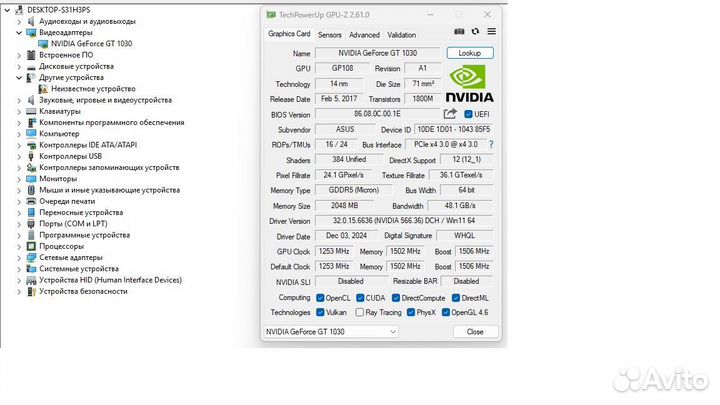Image resolution: width=720 pixels, height=405 pixels.
Task: Toggle the PhysX checkbox
Action: pos(411,312)
